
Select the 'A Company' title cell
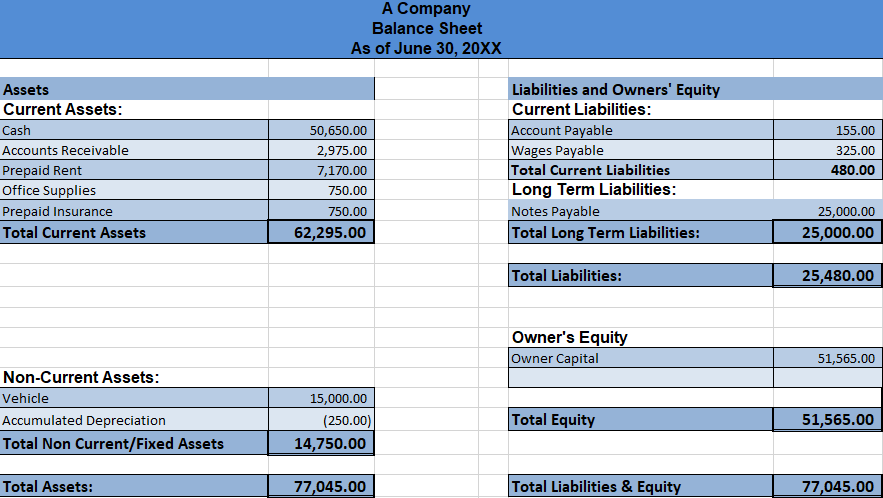[426, 8]
